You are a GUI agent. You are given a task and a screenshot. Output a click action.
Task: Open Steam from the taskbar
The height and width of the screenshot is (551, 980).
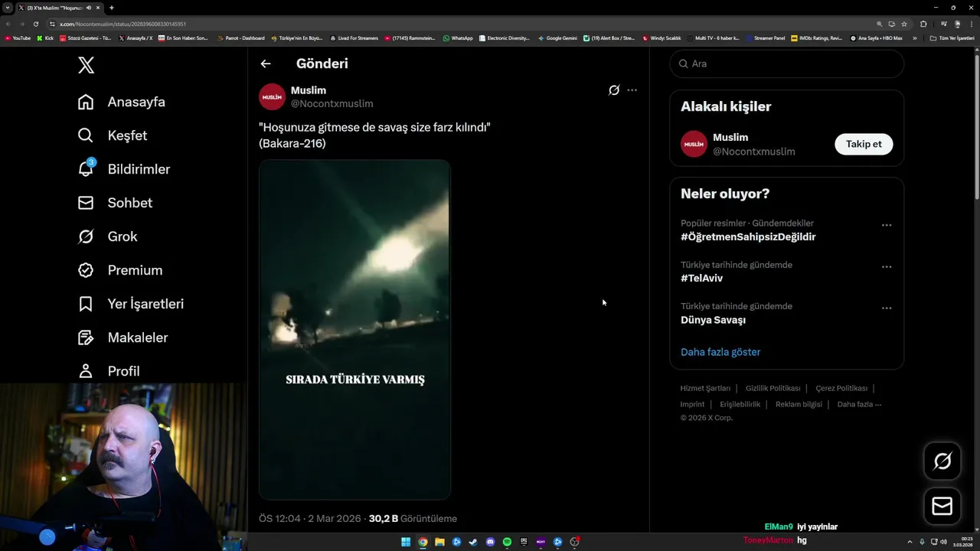[473, 542]
